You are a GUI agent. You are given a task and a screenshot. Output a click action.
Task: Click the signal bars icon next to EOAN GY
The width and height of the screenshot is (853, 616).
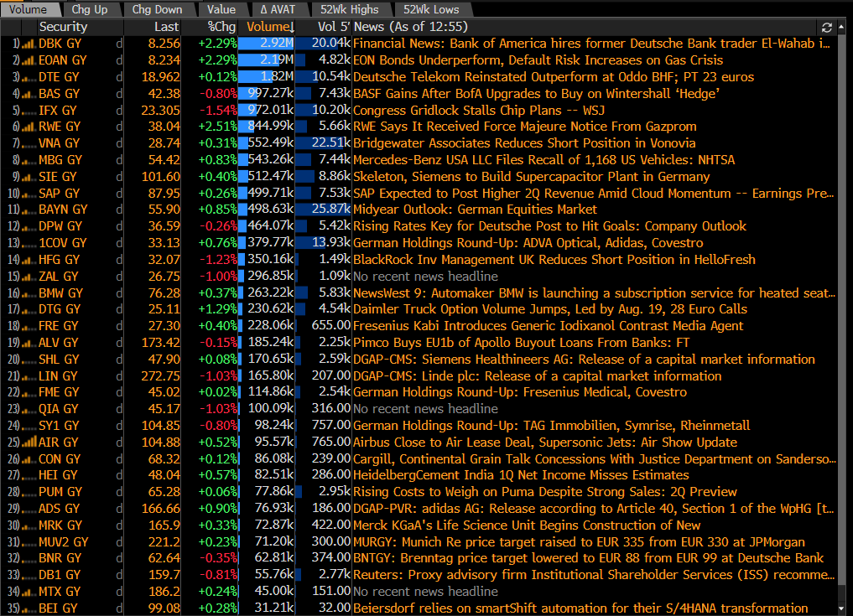click(x=29, y=61)
